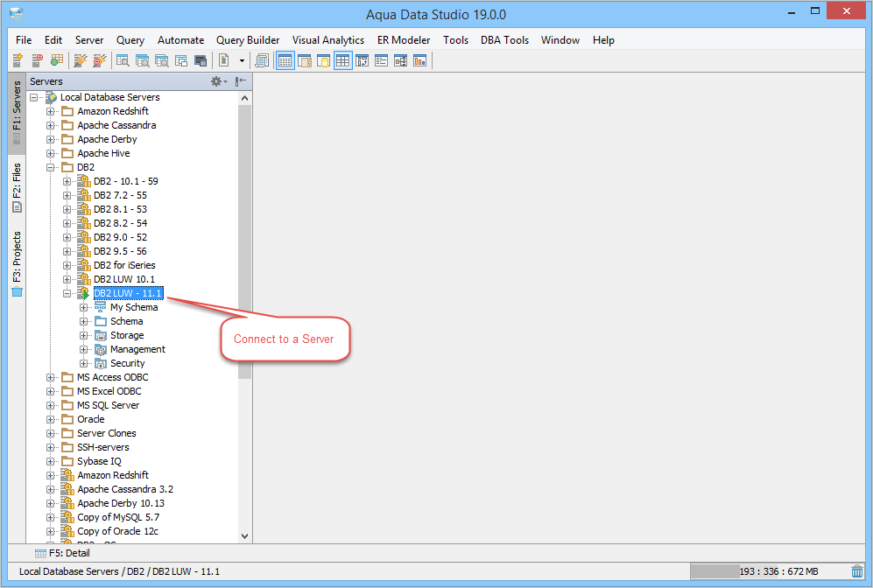Screen dimensions: 873x588
Task: Open the File menu
Action: (24, 40)
